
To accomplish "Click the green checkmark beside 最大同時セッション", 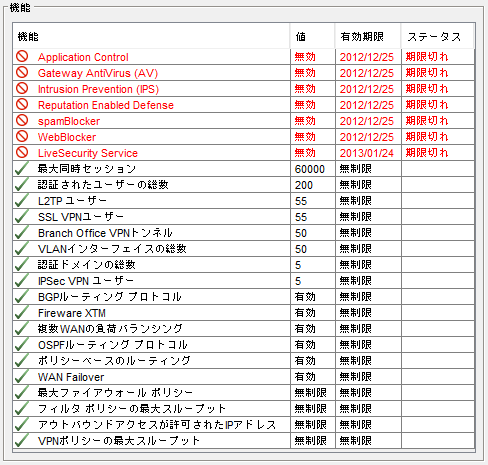I will pyautogui.click(x=22, y=168).
